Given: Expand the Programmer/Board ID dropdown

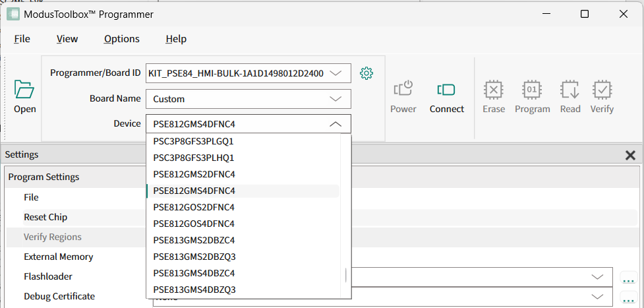Looking at the screenshot, I should pos(336,73).
